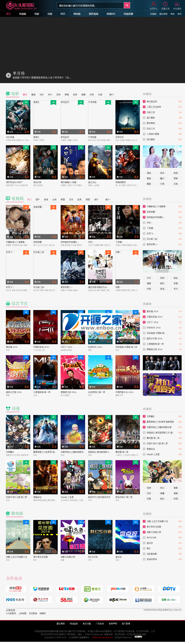This screenshot has width=185, height=644.
Task: Open 黑山阻击战 in the movie hot list
Action: click(152, 101)
